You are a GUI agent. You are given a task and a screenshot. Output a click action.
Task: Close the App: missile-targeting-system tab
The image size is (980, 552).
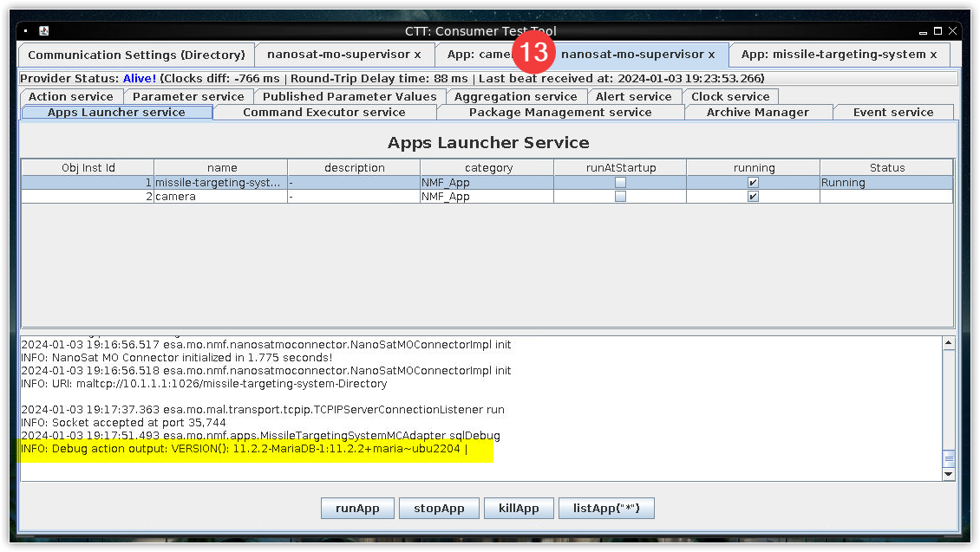[933, 55]
